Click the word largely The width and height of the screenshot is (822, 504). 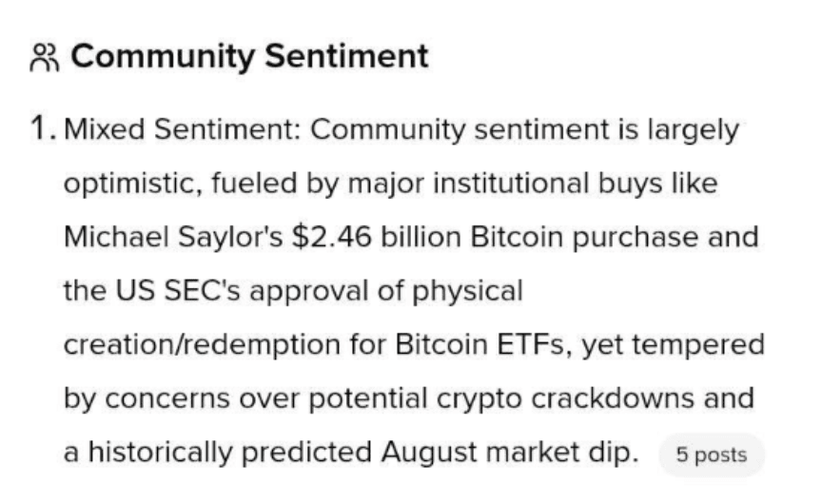(693, 129)
